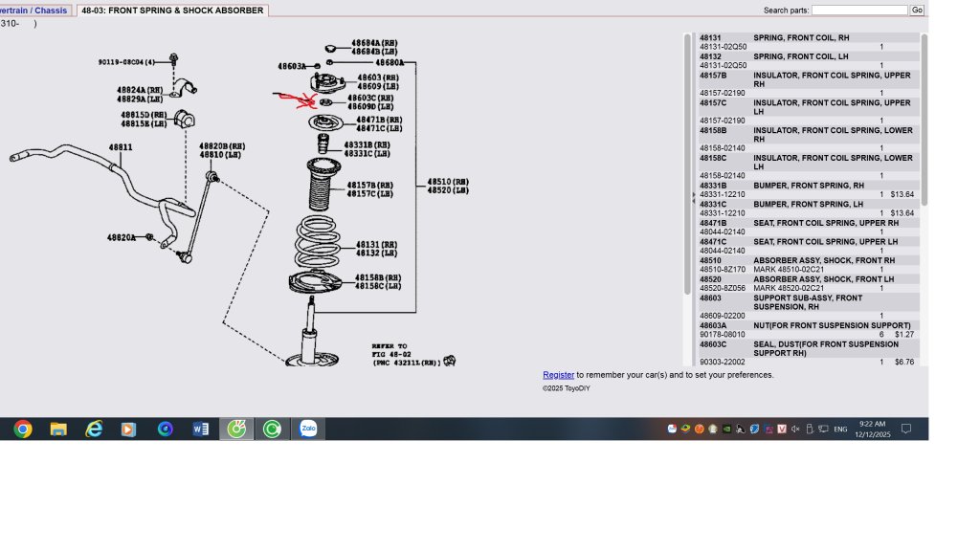Image resolution: width=980 pixels, height=551 pixels.
Task: Open the taskbar clock showing 9:22 AM
Action: tap(872, 430)
